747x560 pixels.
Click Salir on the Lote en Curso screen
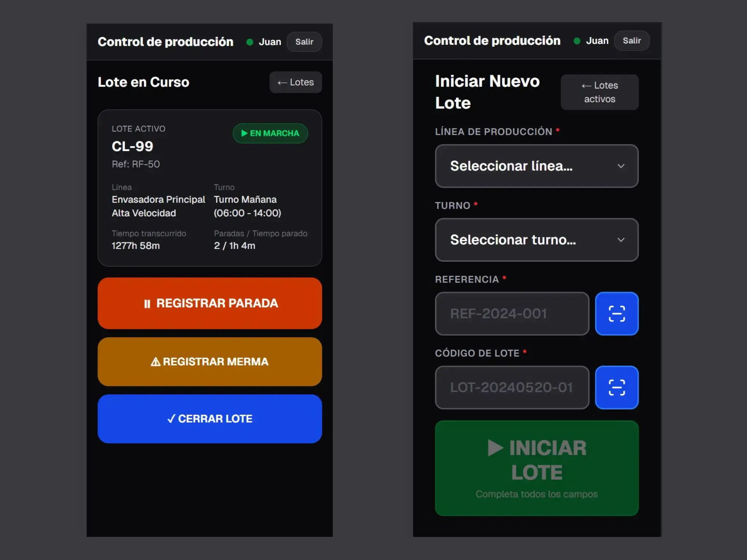pyautogui.click(x=304, y=42)
